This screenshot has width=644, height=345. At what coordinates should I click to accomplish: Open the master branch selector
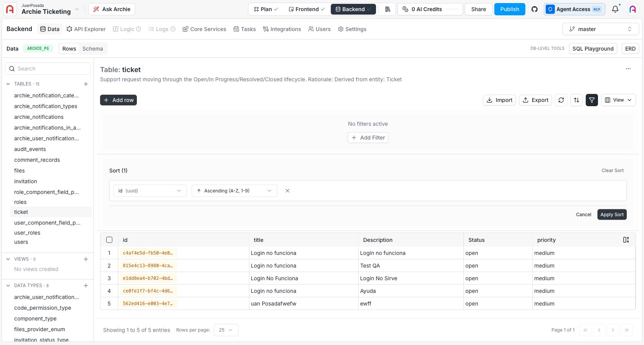[601, 29]
